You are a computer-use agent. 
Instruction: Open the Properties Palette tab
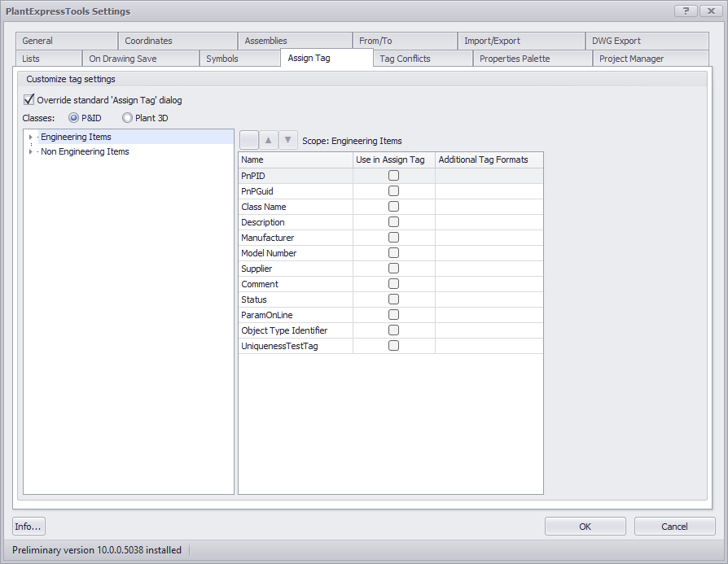pos(533,59)
